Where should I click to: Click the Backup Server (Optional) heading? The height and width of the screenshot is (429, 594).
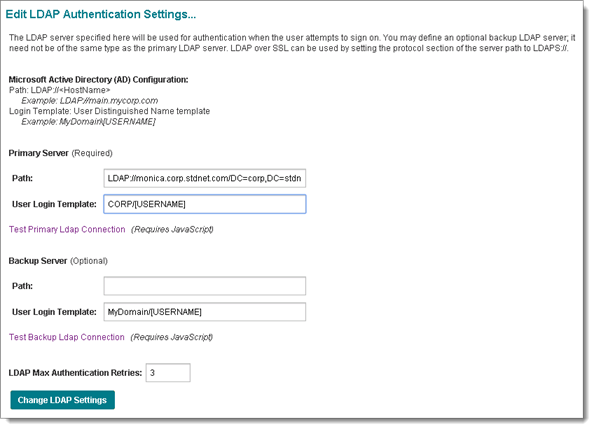[58, 261]
